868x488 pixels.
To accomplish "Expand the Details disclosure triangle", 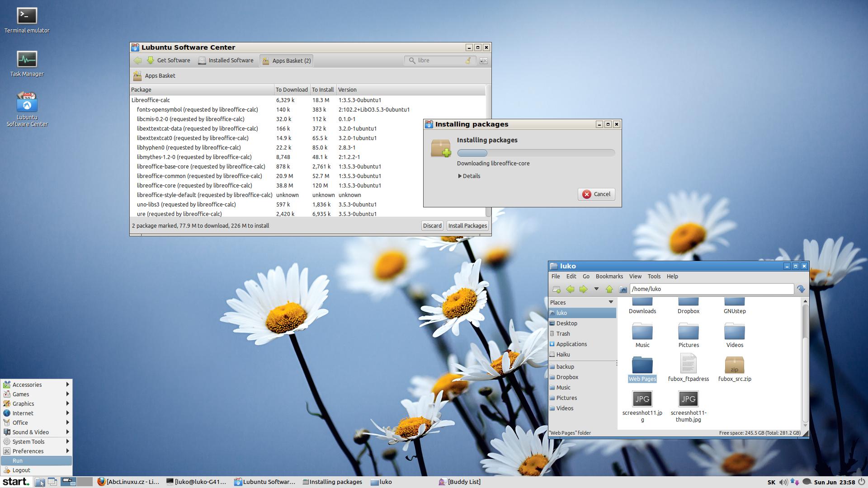I will 460,176.
